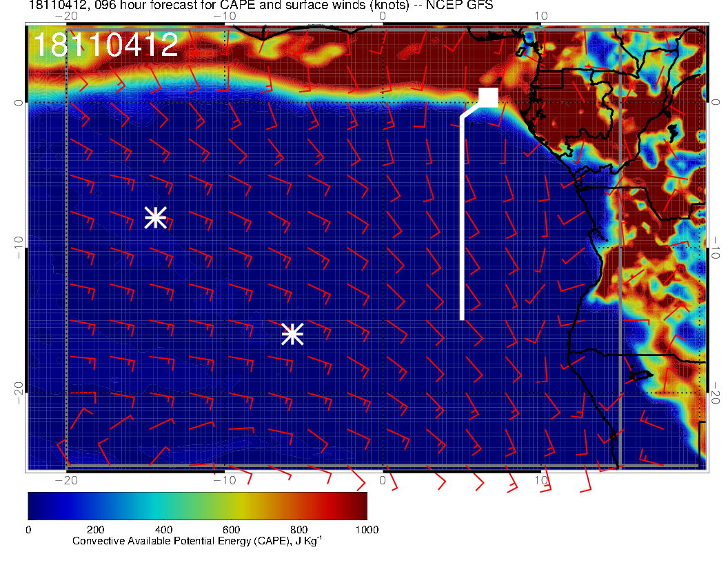Select the white square marker near the equator
The image size is (728, 563).
488,97
